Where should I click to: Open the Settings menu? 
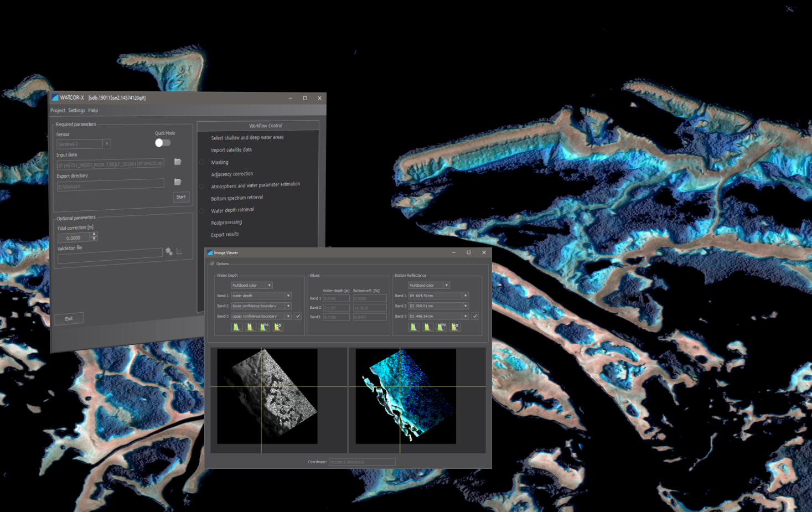(77, 111)
